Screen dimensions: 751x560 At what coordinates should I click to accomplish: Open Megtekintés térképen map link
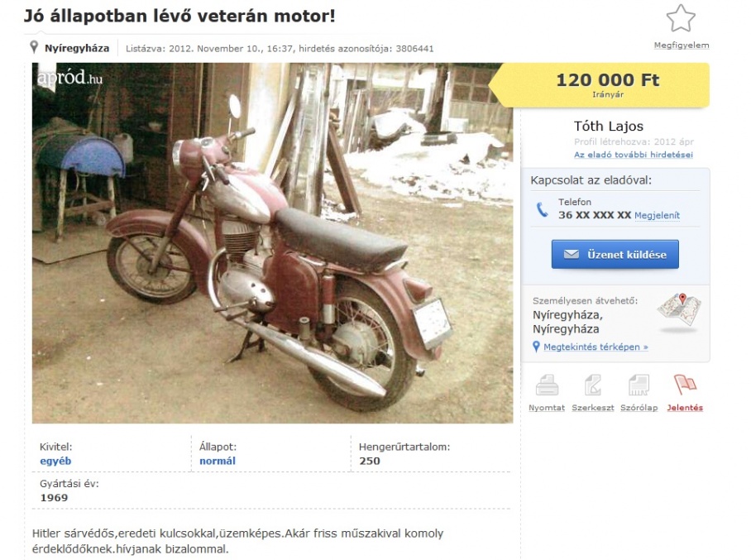coord(596,347)
